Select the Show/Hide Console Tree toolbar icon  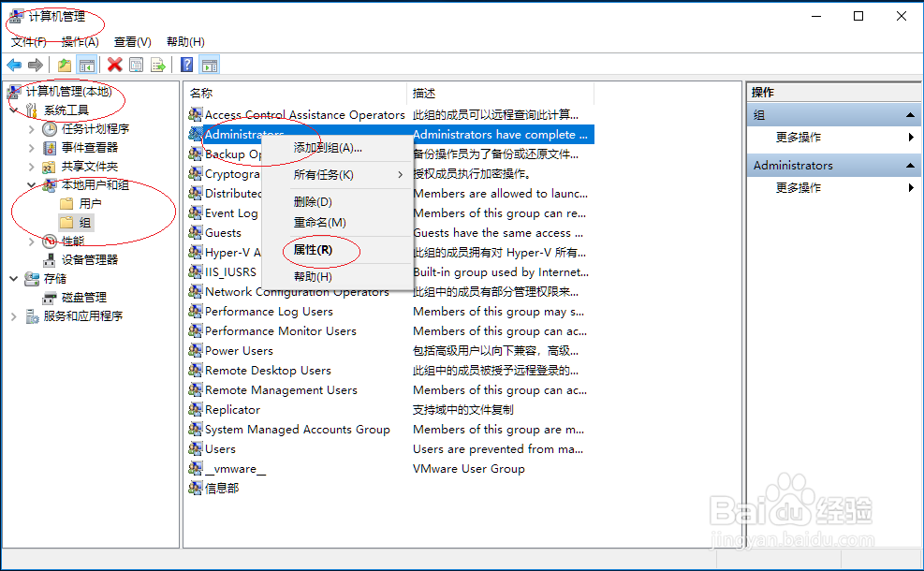[86, 65]
